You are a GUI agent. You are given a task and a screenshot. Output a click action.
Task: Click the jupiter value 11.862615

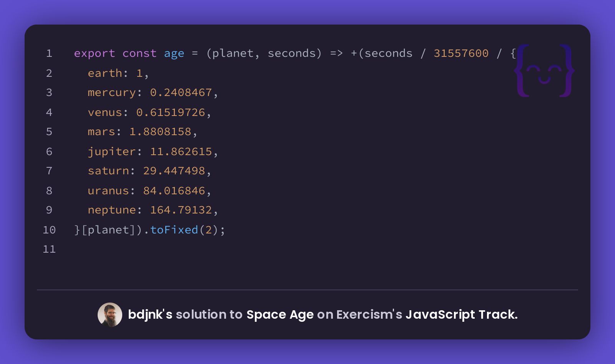pyautogui.click(x=181, y=152)
